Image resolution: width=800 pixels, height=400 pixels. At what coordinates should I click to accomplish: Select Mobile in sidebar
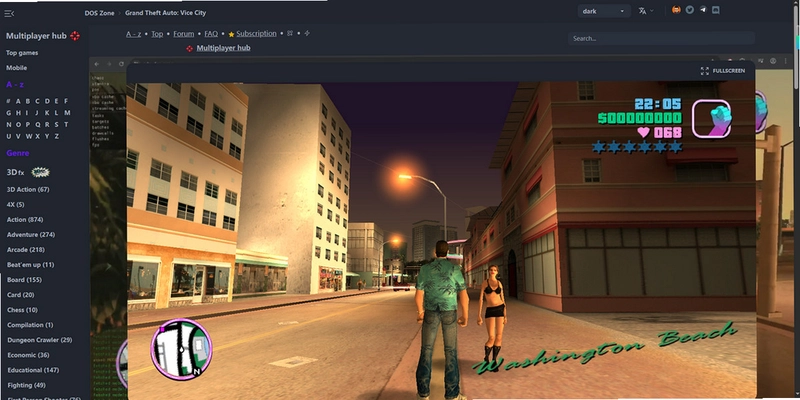[x=16, y=68]
